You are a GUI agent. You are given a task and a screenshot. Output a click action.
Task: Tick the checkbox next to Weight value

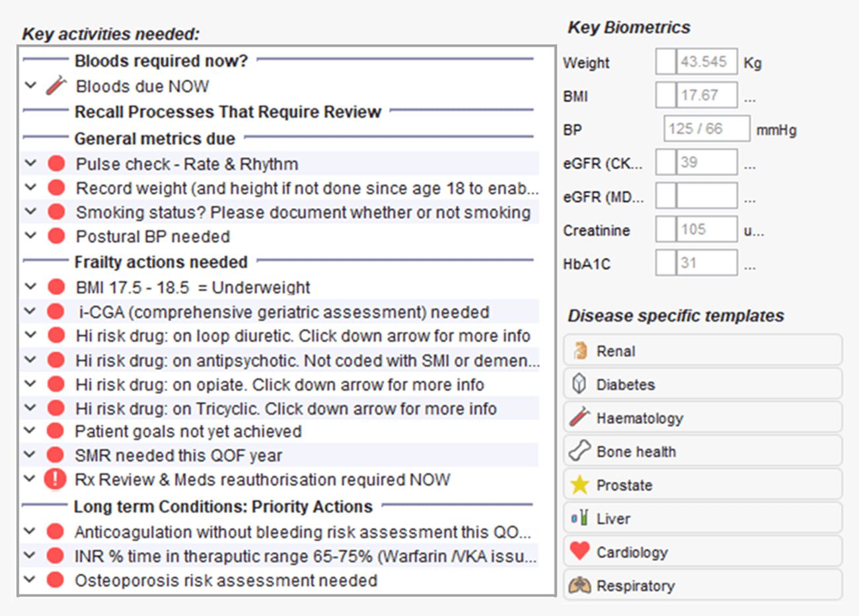665,62
